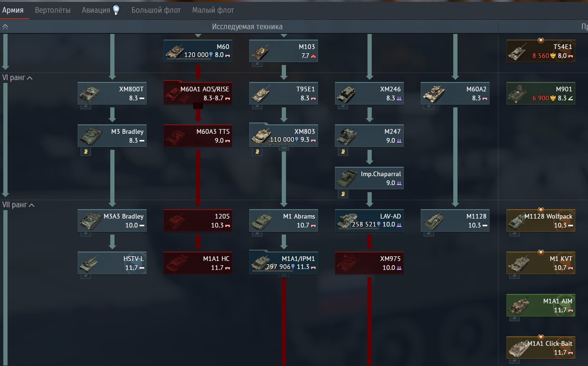The height and width of the screenshot is (366, 588).
Task: Open the Большой флот tab
Action: (x=156, y=10)
